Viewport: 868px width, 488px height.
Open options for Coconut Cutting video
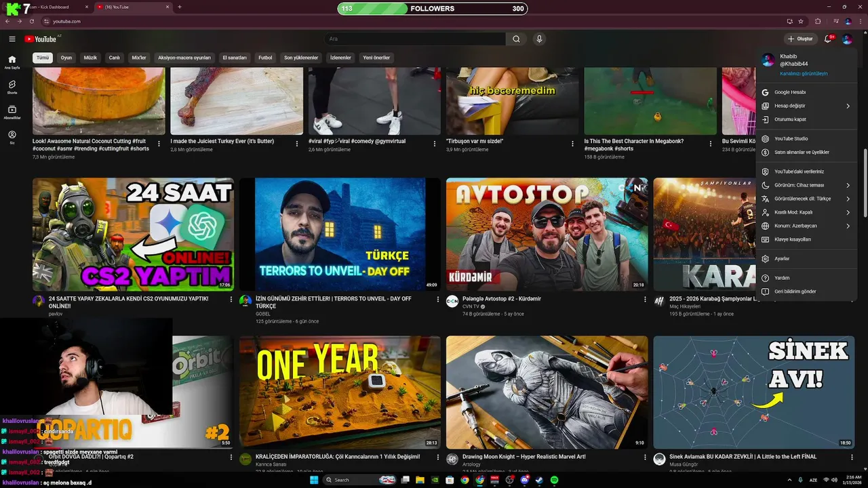tap(159, 144)
